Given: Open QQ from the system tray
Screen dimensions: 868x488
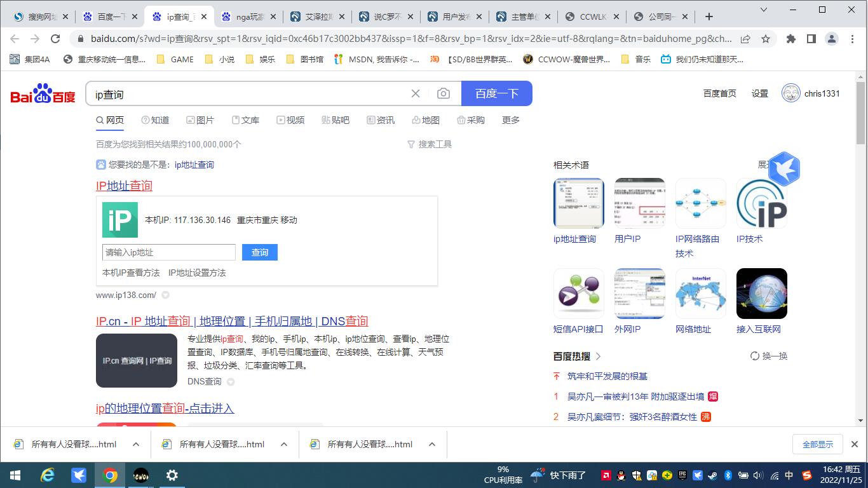Looking at the screenshot, I should tap(621, 475).
